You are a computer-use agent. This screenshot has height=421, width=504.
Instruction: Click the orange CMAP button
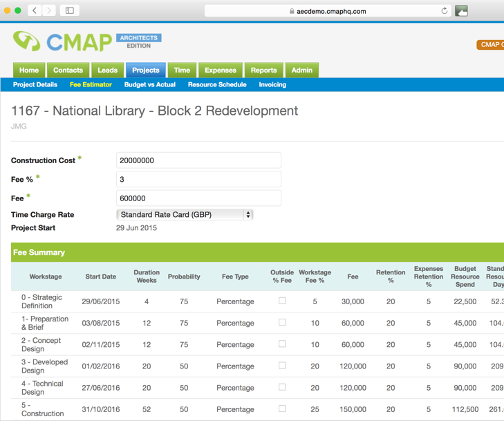pyautogui.click(x=490, y=45)
